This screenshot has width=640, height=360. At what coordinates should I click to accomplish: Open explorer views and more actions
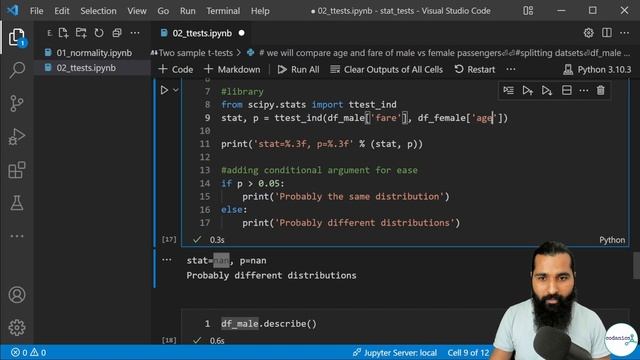(135, 33)
